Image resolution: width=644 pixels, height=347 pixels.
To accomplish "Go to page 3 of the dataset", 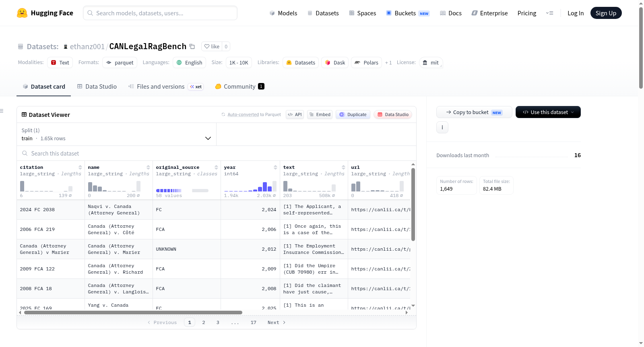I will coord(218,322).
